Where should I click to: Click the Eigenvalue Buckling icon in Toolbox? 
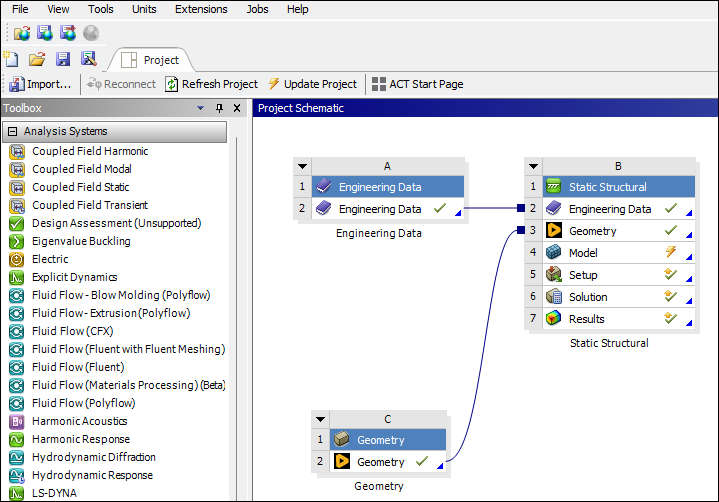(16, 241)
